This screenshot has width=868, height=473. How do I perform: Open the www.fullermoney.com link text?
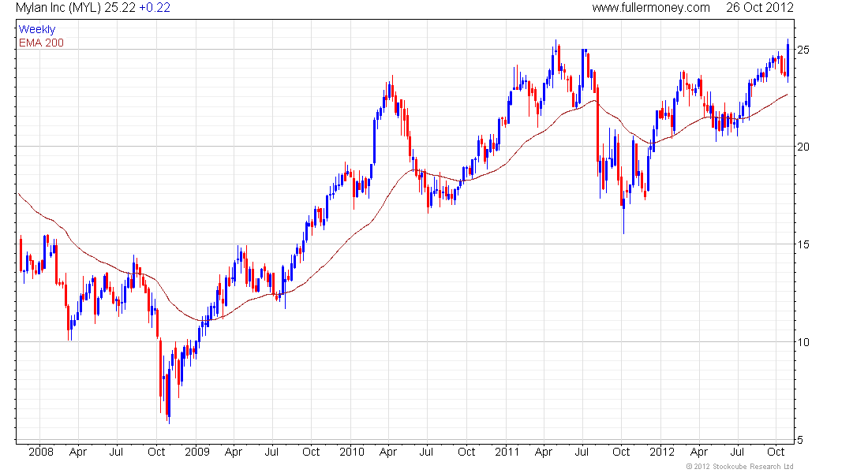(x=651, y=8)
